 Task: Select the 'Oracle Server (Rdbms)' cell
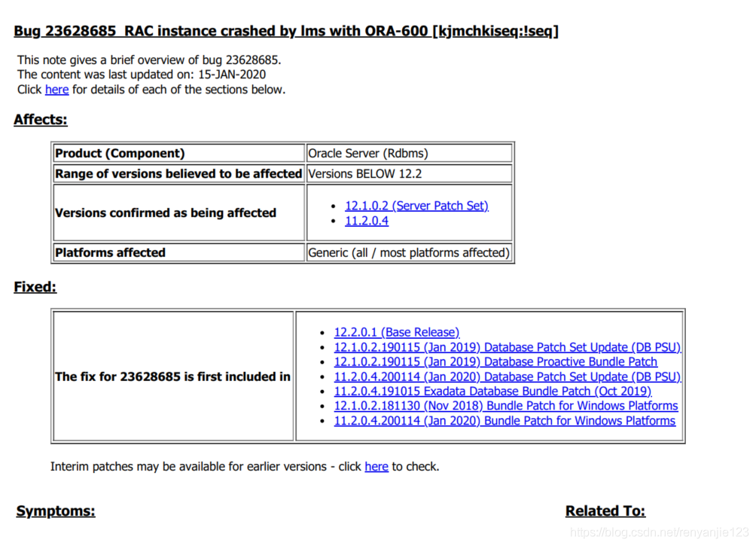(x=409, y=154)
